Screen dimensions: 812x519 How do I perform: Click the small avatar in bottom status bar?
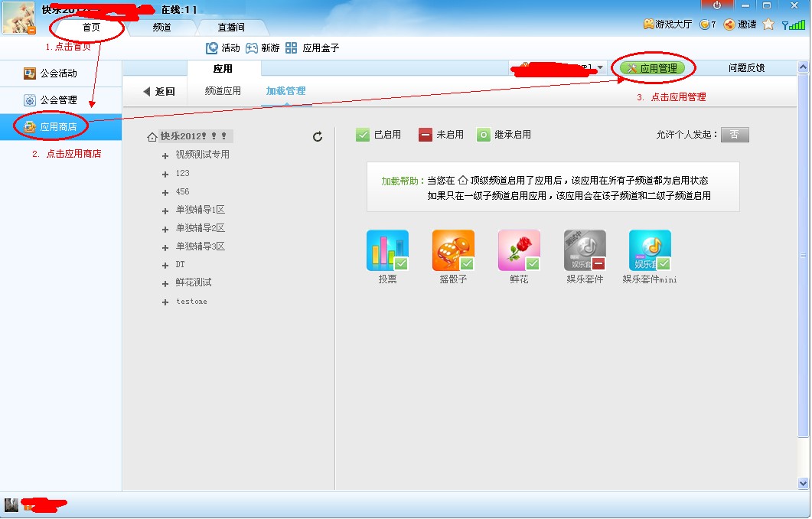[11, 504]
